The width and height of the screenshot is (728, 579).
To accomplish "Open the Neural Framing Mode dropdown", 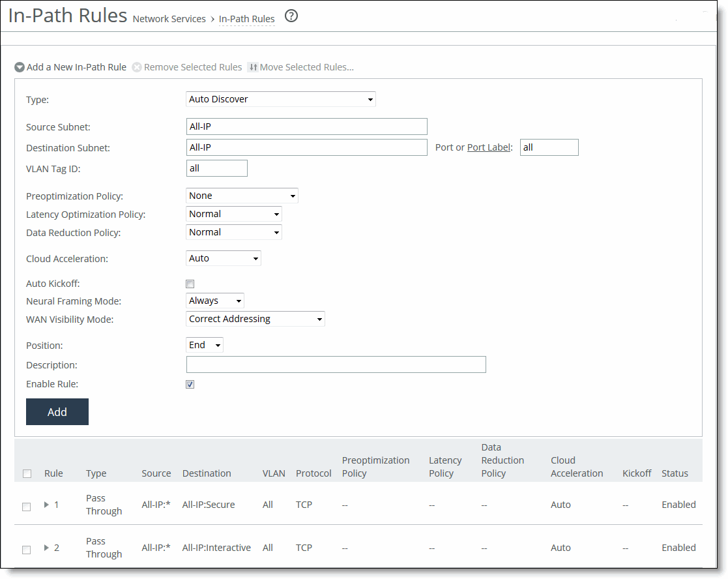I will point(237,301).
